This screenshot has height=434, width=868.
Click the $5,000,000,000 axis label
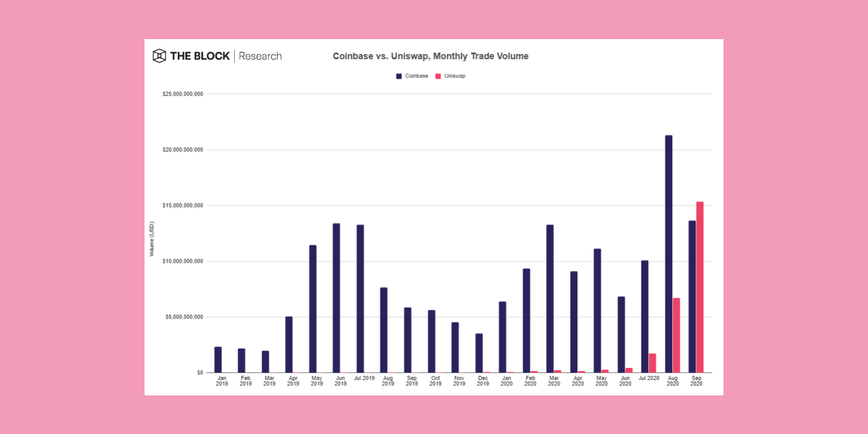(x=184, y=317)
